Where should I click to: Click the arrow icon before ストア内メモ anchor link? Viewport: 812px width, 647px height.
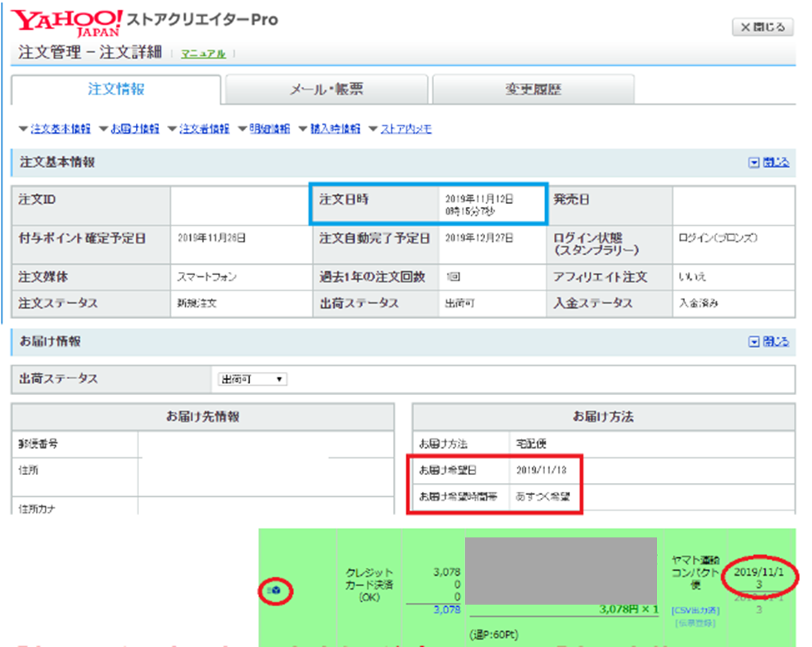coord(373,129)
